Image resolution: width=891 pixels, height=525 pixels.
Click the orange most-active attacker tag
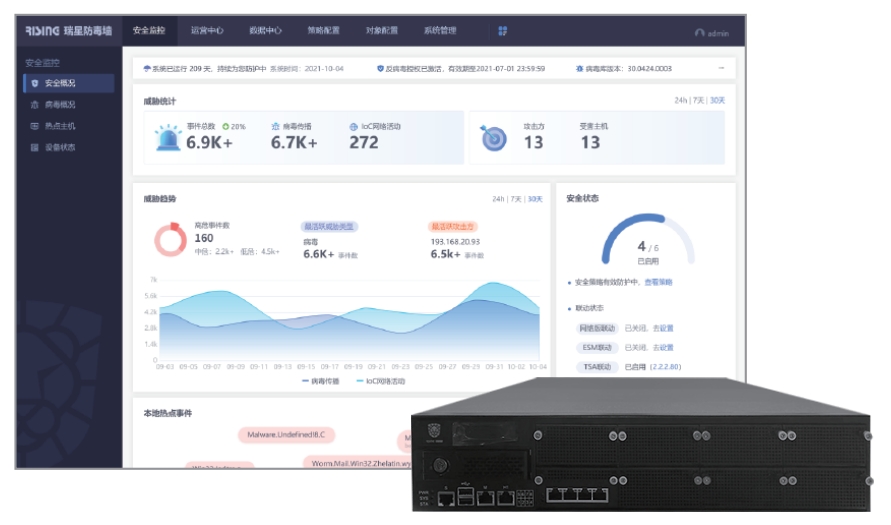452,227
